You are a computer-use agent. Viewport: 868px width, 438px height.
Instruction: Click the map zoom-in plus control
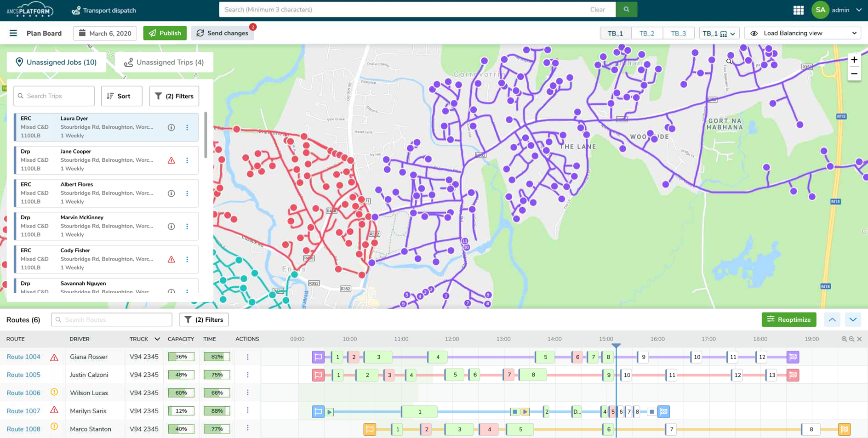(x=854, y=59)
